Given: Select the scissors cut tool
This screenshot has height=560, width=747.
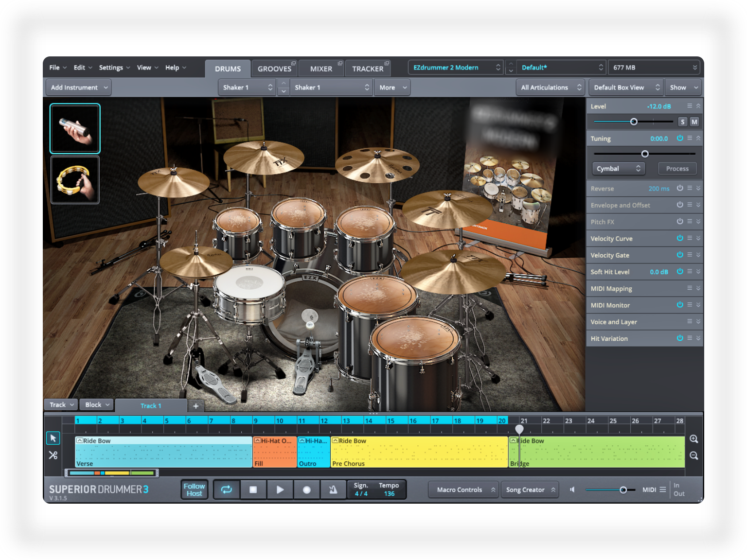Looking at the screenshot, I should (53, 455).
